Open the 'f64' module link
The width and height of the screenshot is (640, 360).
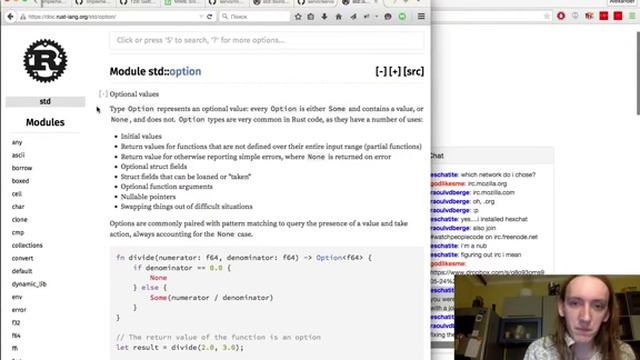click(16, 336)
